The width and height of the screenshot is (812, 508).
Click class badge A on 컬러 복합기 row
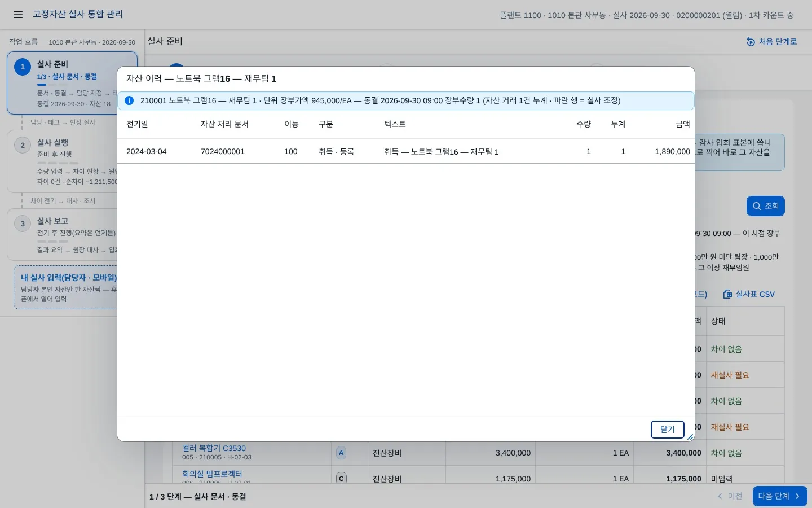[x=341, y=453]
